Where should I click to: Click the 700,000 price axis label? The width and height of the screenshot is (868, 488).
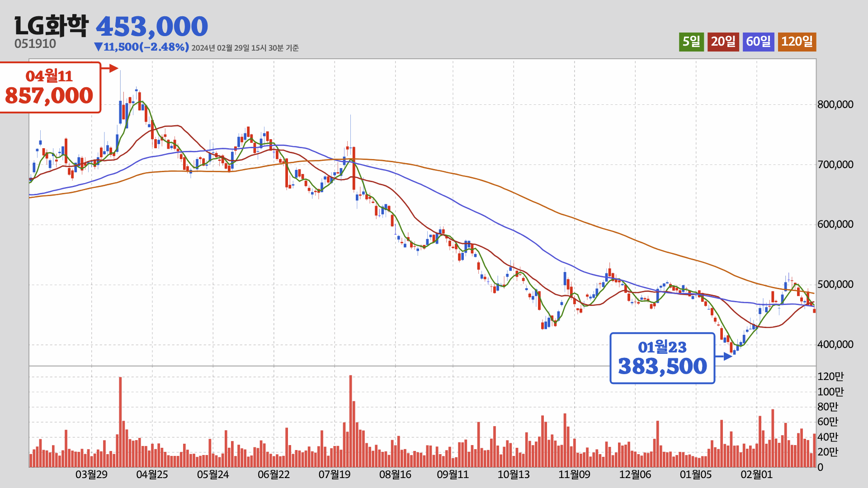(835, 164)
